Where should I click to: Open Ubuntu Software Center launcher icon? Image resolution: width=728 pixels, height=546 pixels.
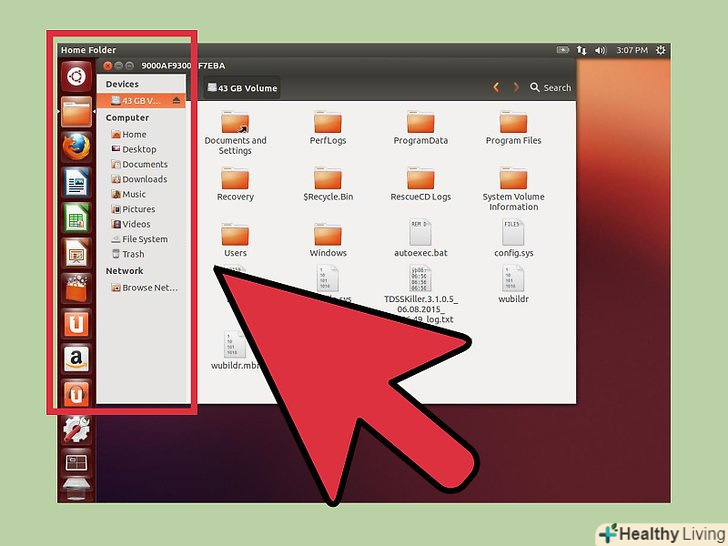pos(76,288)
